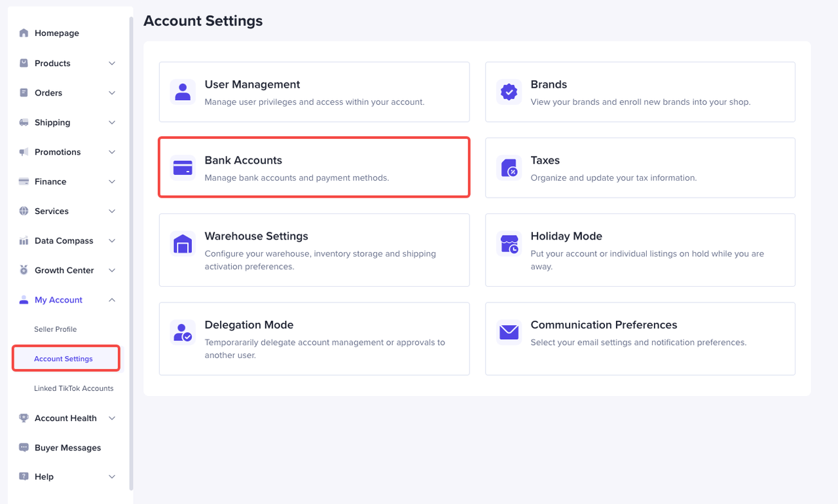Screen dimensions: 838x504
Task: Open the Seller Profile submenu item
Action: tap(56, 329)
